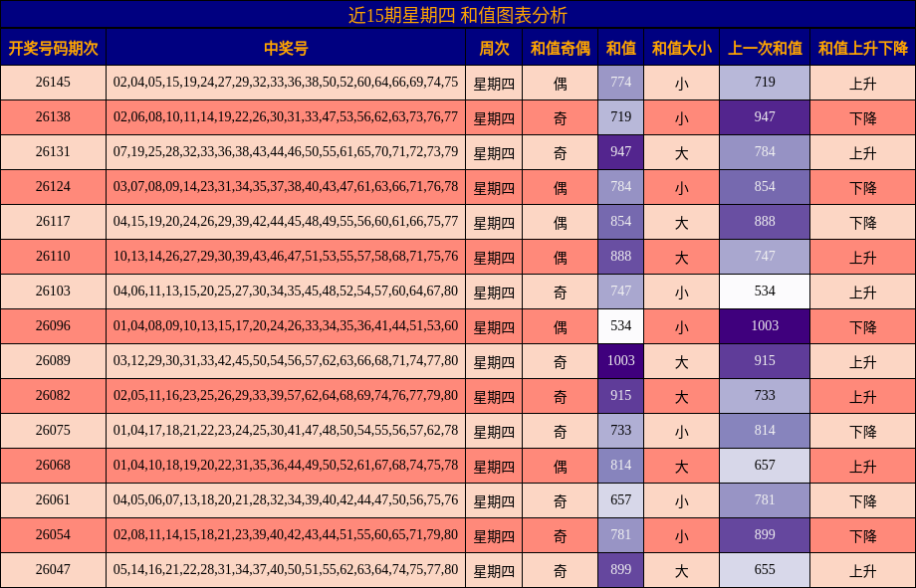Select issue number 26054

(x=53, y=535)
